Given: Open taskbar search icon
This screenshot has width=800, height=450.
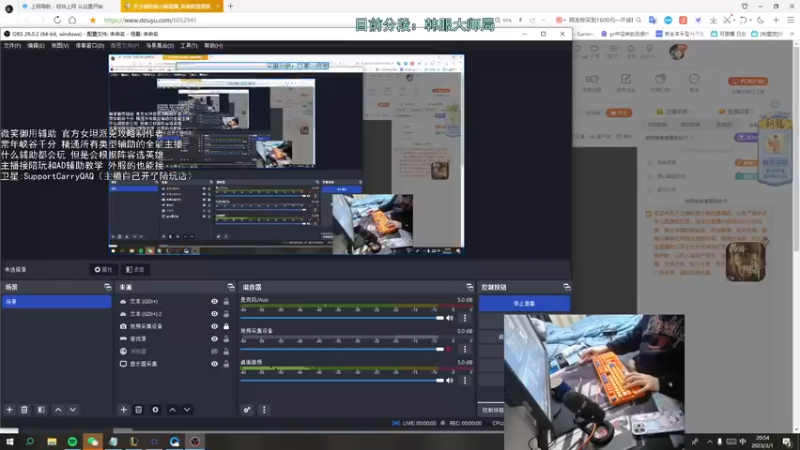Looking at the screenshot, I should coord(30,441).
